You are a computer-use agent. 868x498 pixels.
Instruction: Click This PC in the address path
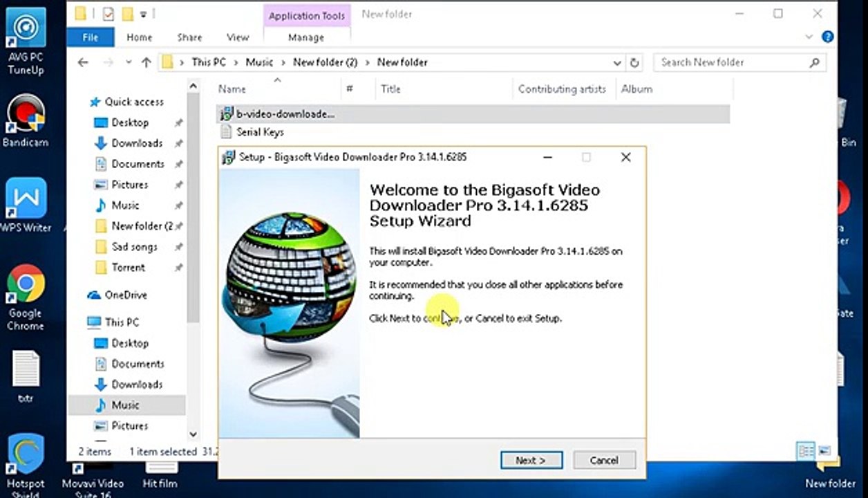209,62
